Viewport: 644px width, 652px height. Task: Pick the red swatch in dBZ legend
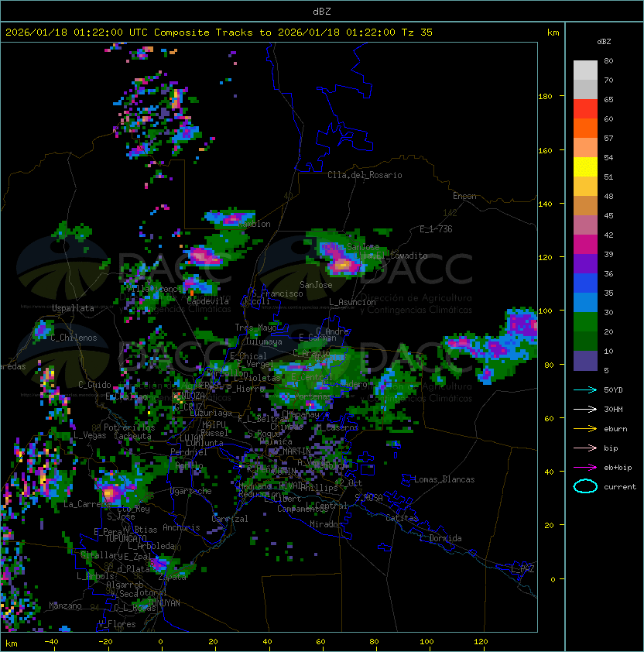pos(585,109)
